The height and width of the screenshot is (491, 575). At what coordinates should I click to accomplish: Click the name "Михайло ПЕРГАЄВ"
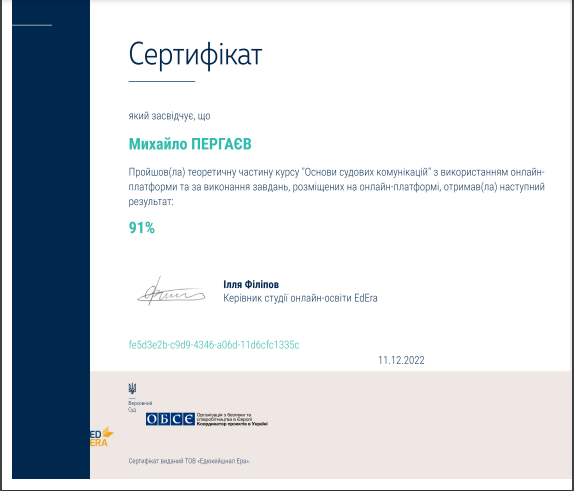[x=190, y=144]
